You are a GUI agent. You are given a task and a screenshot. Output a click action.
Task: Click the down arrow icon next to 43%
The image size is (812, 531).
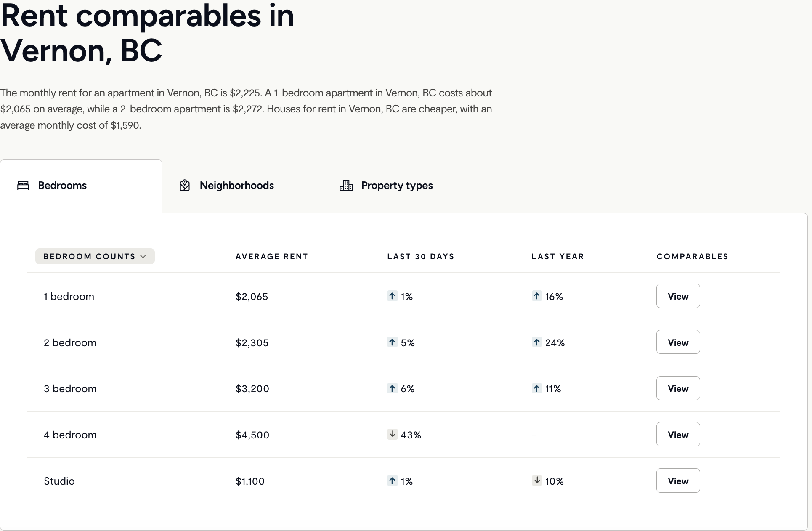pos(392,434)
